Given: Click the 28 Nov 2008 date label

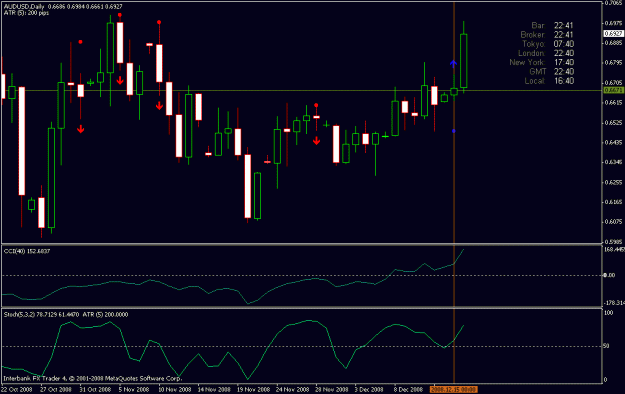Looking at the screenshot, I should point(332,389).
